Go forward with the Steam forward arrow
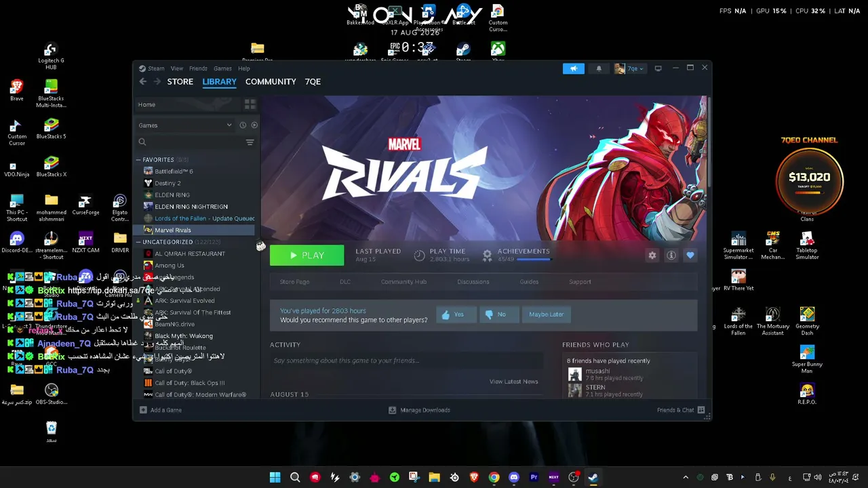Screen dimensions: 868x488 [x=157, y=81]
